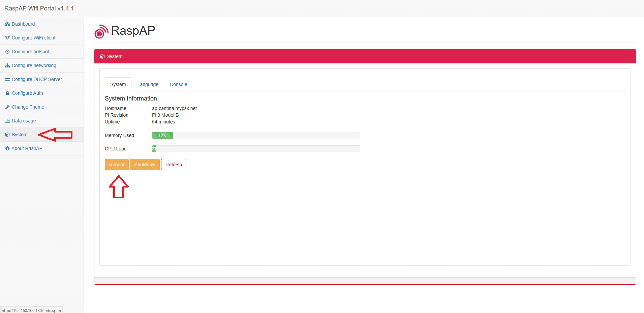Image resolution: width=644 pixels, height=313 pixels.
Task: Click the Memory Used progress bar
Action: click(256, 135)
